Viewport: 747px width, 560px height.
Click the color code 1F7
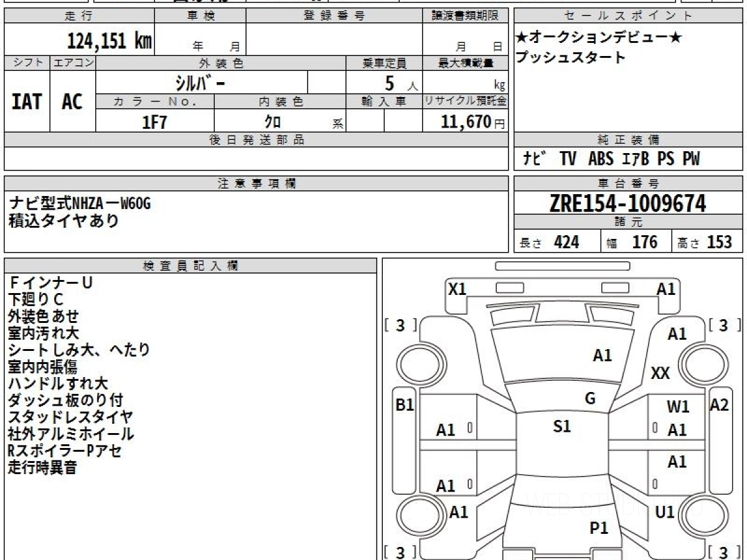(x=155, y=121)
